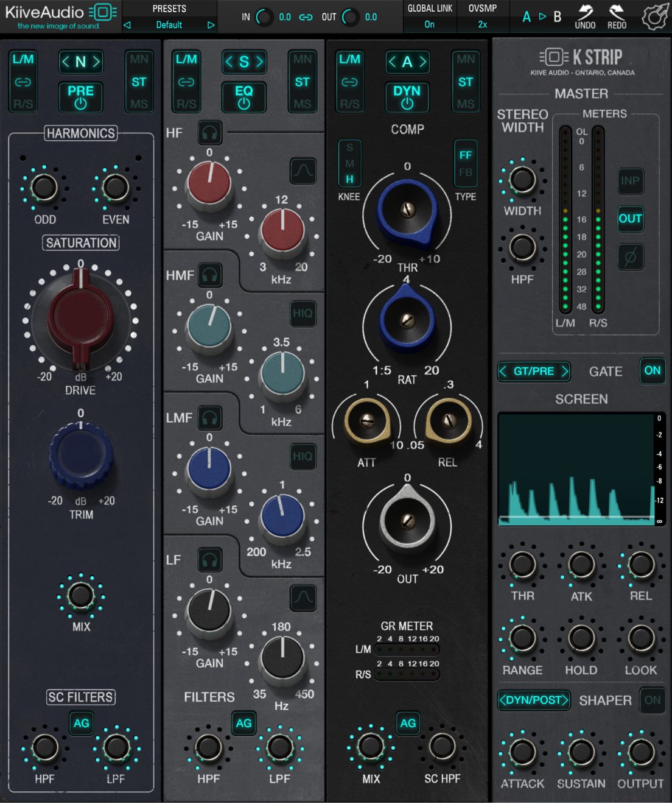This screenshot has width=672, height=804.
Task: Change the gate position with the GT/PRE selector
Action: [534, 371]
